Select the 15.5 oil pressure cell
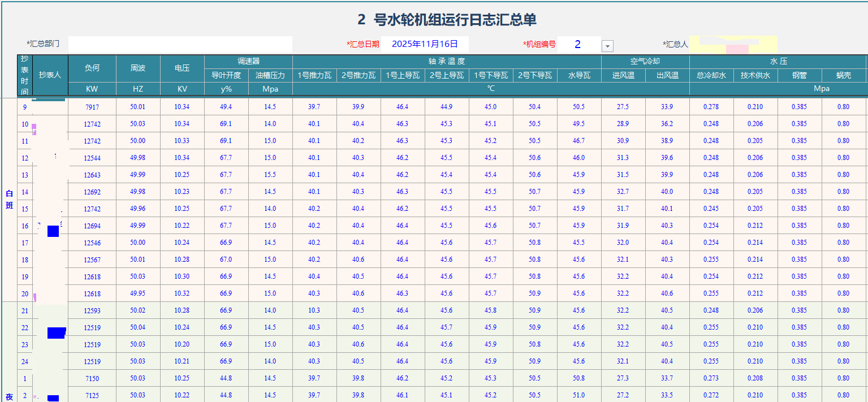Image resolution: width=868 pixels, height=402 pixels. 270,175
